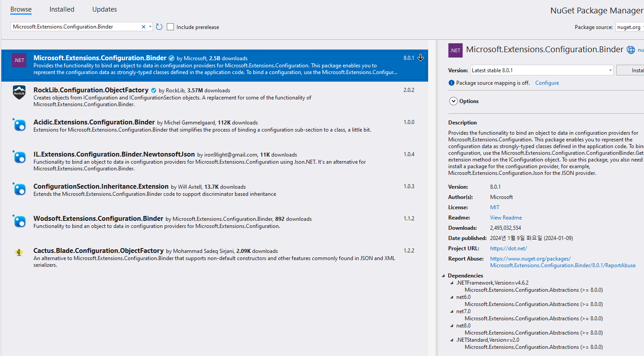Click the download arrow next to 8.0.1
The height and width of the screenshot is (356, 644).
click(x=421, y=58)
